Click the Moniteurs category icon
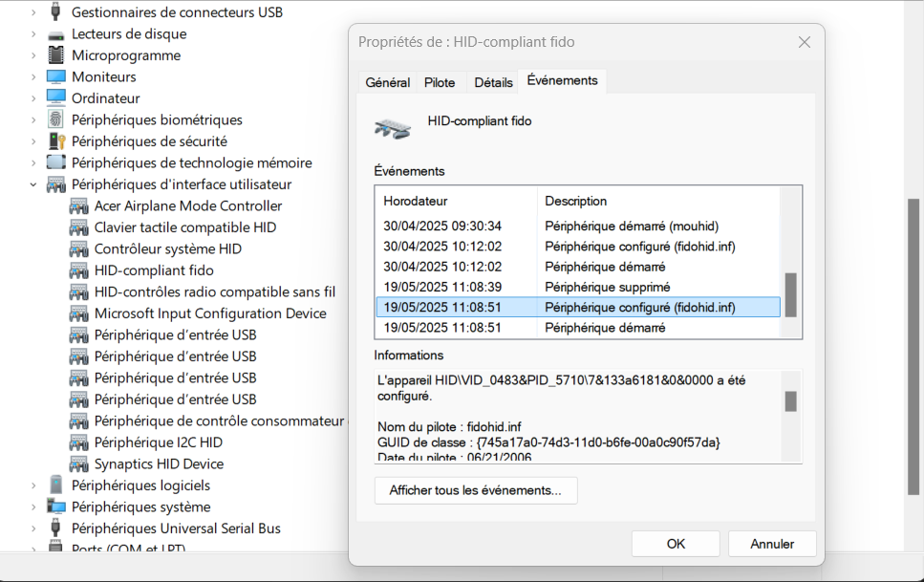The width and height of the screenshot is (924, 582). click(x=56, y=76)
